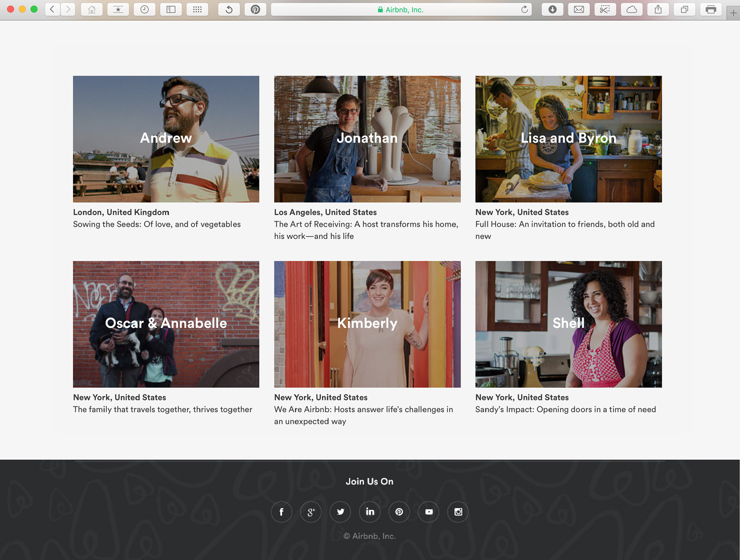Open the iCloud tabs cloud icon
This screenshot has width=740, height=560.
tap(632, 9)
